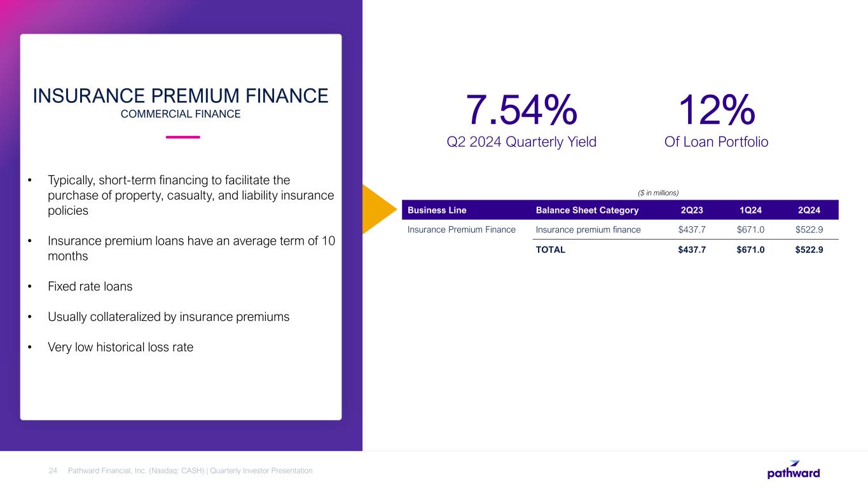Click the 2Q23 column header
The height and width of the screenshot is (488, 868).
(692, 210)
